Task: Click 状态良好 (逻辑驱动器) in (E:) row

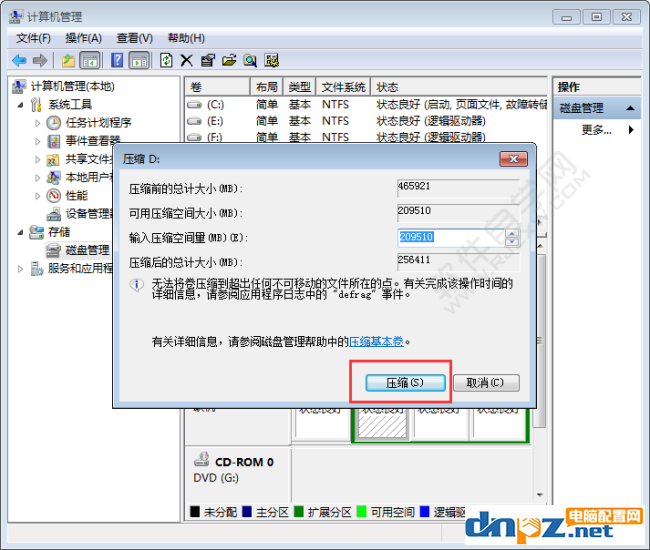Action: [431, 121]
